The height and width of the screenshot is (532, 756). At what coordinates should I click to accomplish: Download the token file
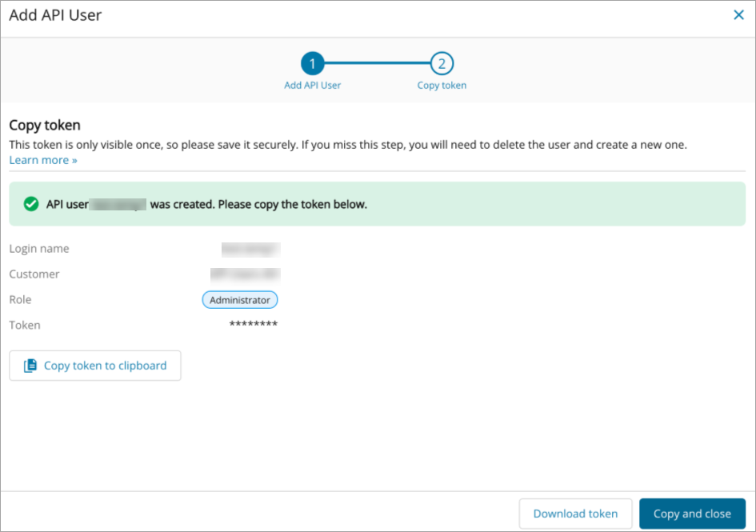tap(575, 514)
